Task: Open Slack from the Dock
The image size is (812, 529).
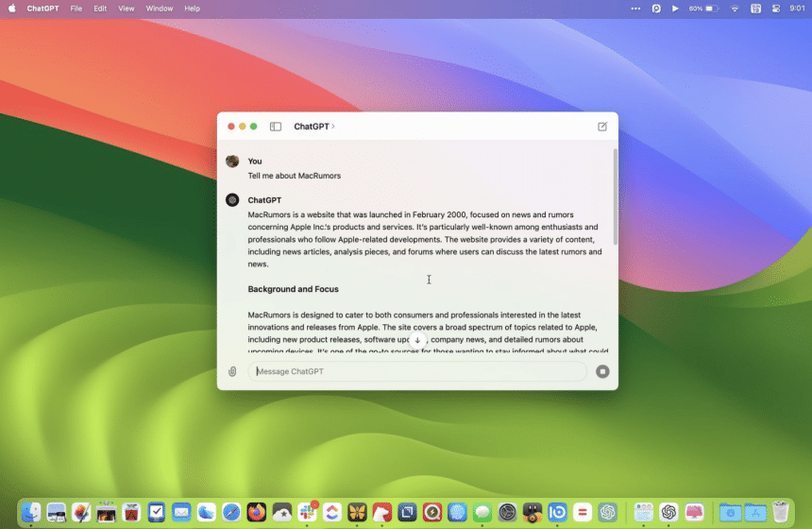Action: pyautogui.click(x=307, y=512)
